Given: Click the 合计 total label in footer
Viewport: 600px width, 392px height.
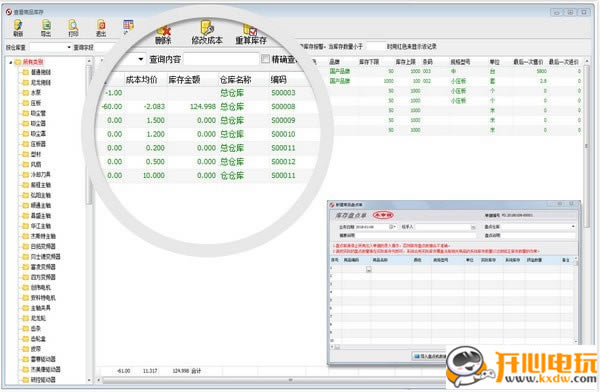Looking at the screenshot, I should pyautogui.click(x=197, y=371).
